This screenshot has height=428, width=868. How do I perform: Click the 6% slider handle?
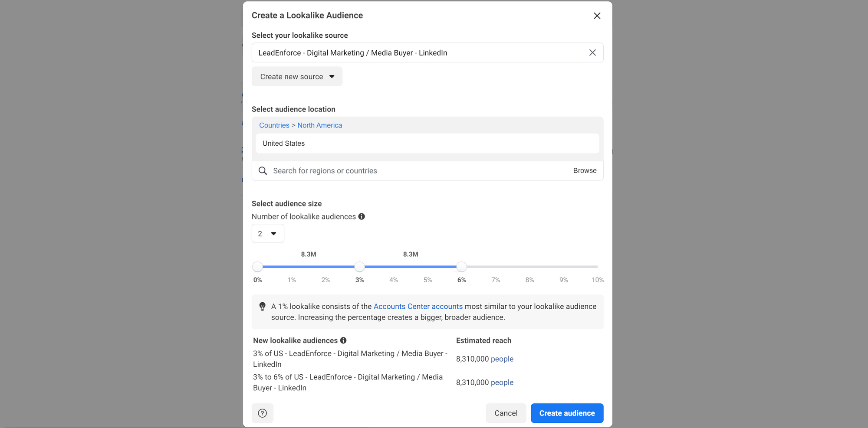tap(461, 267)
